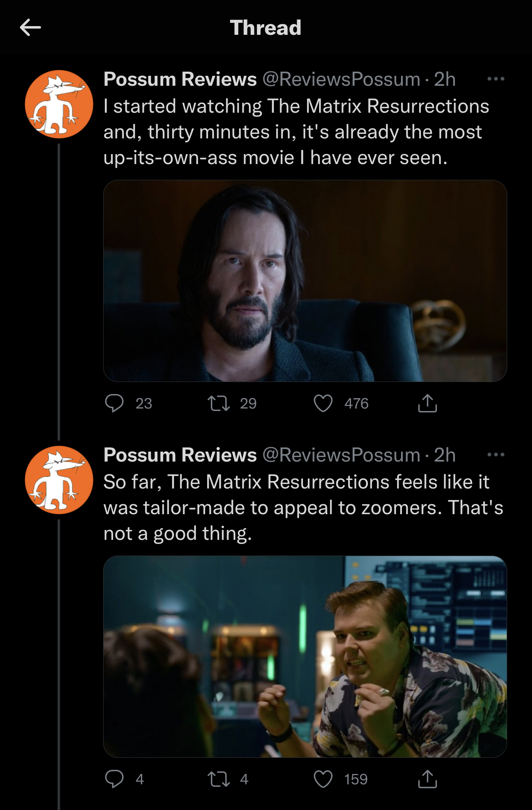
Task: Open more options for the second tweet
Action: click(496, 455)
